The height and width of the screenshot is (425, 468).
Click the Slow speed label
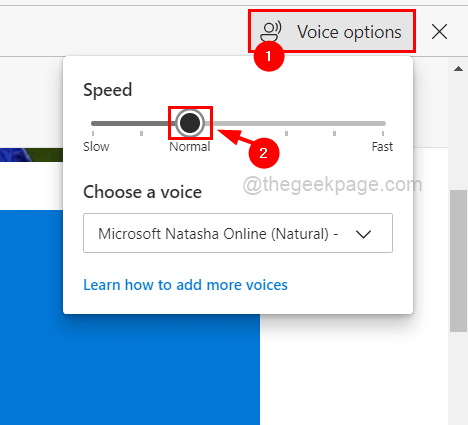96,147
